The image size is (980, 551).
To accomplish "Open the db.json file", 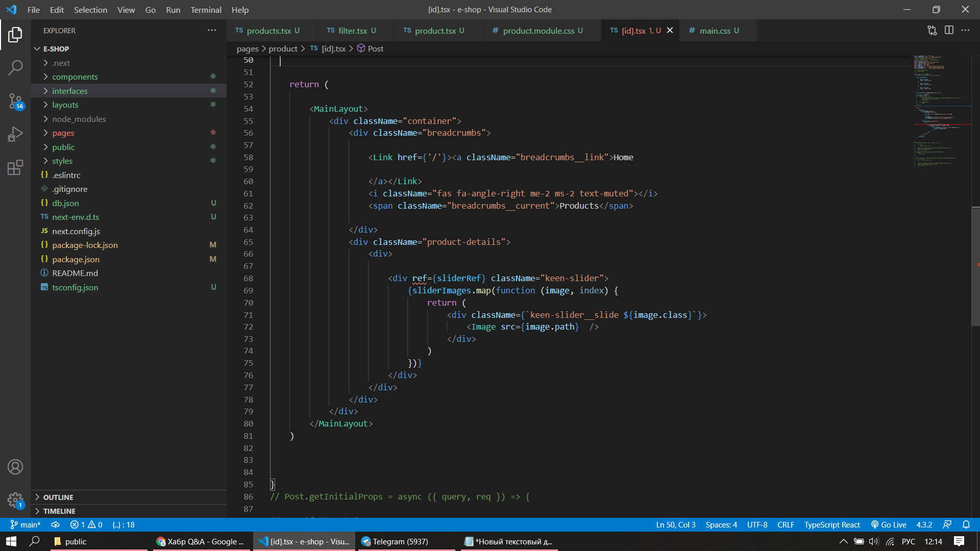I will 129,203.
